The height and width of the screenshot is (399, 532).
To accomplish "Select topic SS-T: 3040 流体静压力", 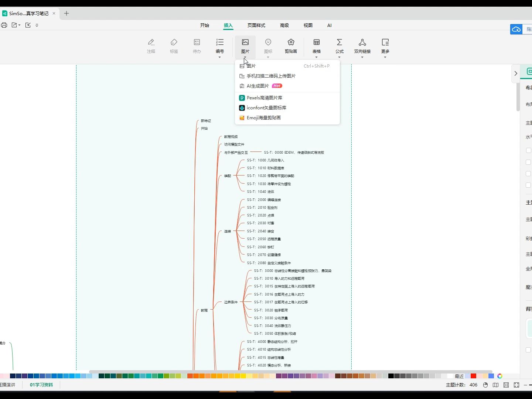I will (273, 326).
